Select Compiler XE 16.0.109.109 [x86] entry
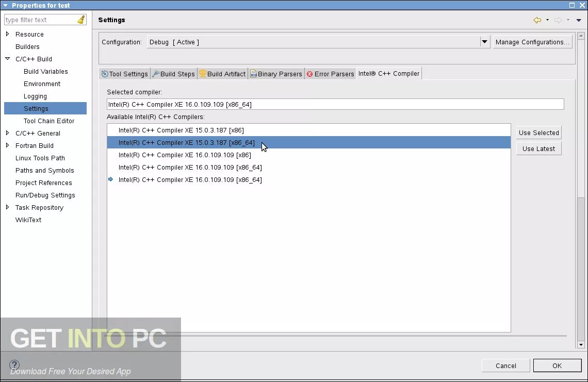This screenshot has width=588, height=382. click(x=309, y=155)
